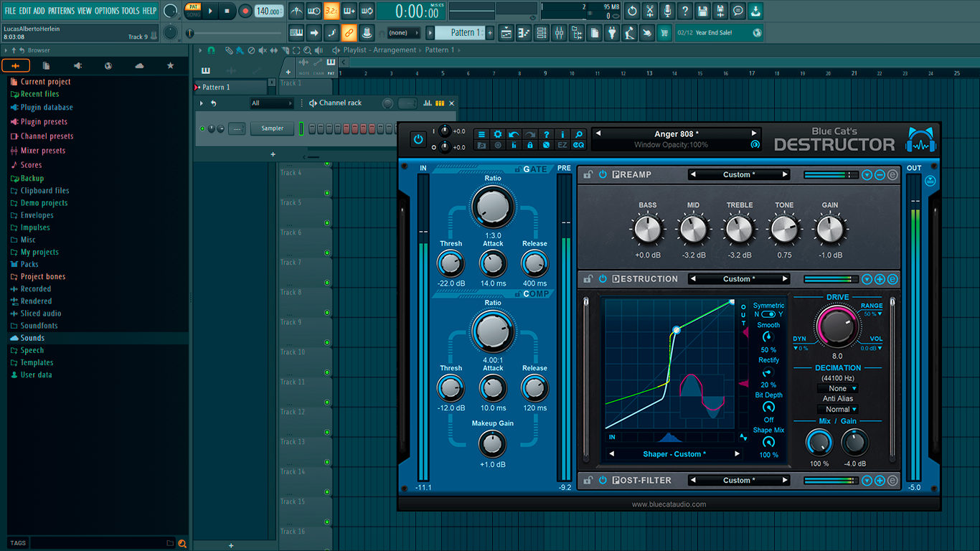Open the EDIT menu
980x551 pixels.
[25, 11]
